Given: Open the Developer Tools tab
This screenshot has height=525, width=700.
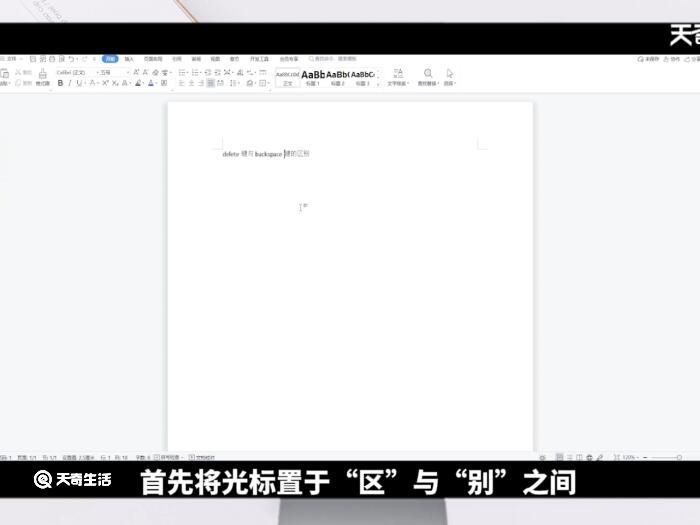Looking at the screenshot, I should click(259, 59).
